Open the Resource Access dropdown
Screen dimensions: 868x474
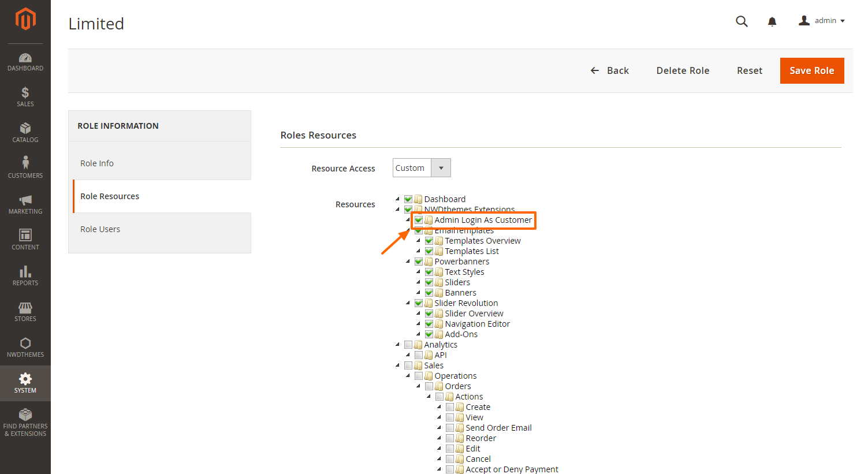point(422,168)
